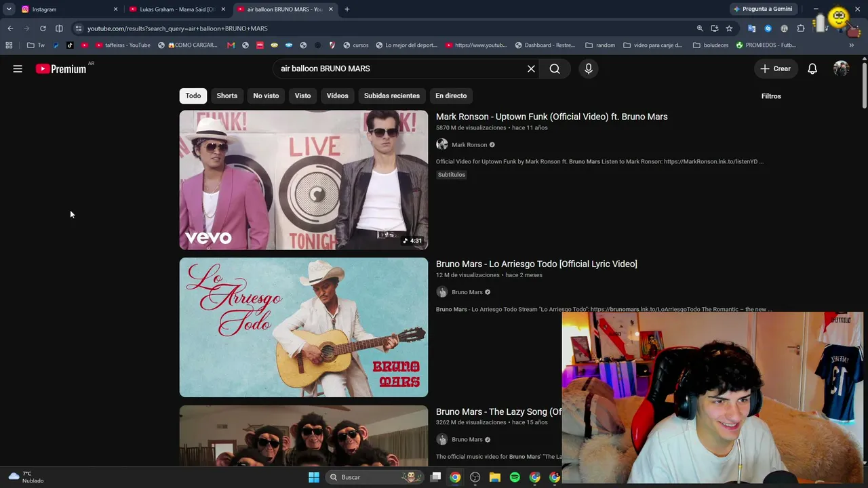Open the Shazam extension icon

click(768, 28)
